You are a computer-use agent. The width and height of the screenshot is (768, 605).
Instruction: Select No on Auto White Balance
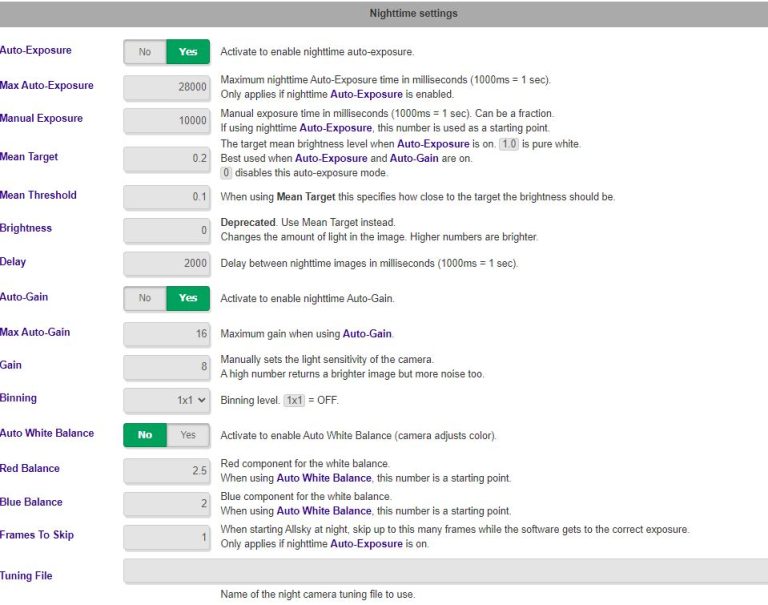pos(145,435)
